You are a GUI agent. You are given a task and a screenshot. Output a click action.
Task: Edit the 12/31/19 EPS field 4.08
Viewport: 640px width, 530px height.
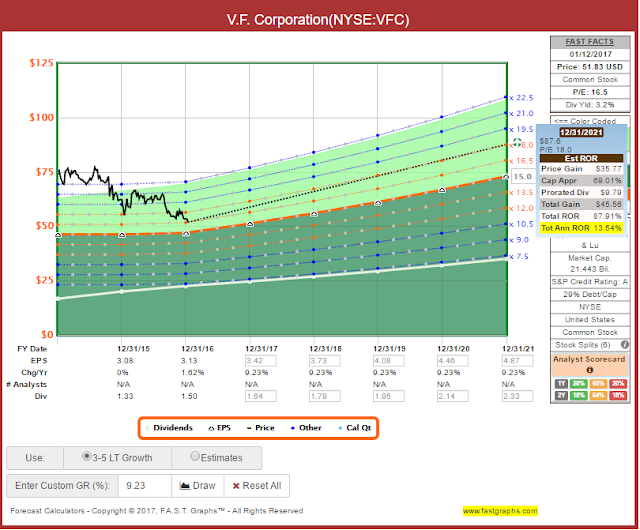point(389,361)
